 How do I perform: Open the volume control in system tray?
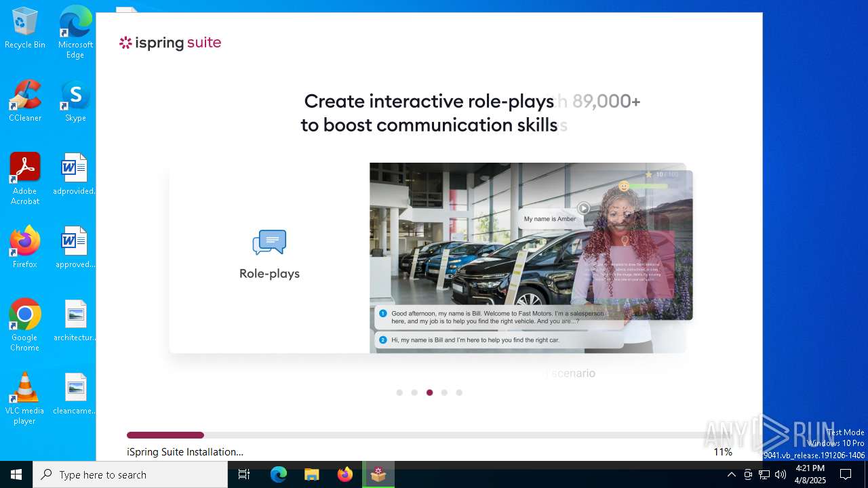pos(781,474)
